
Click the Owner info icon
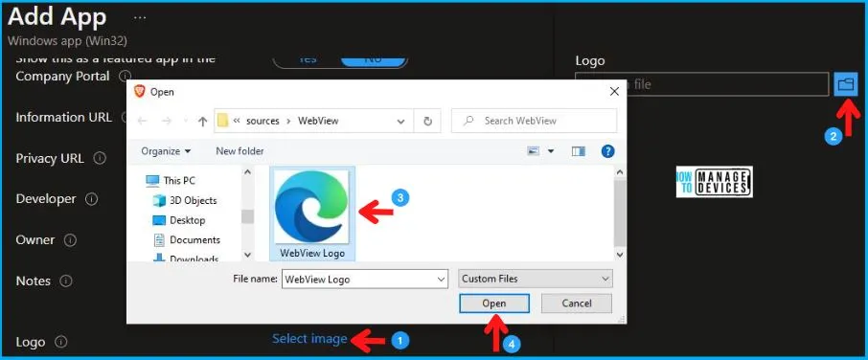70,240
